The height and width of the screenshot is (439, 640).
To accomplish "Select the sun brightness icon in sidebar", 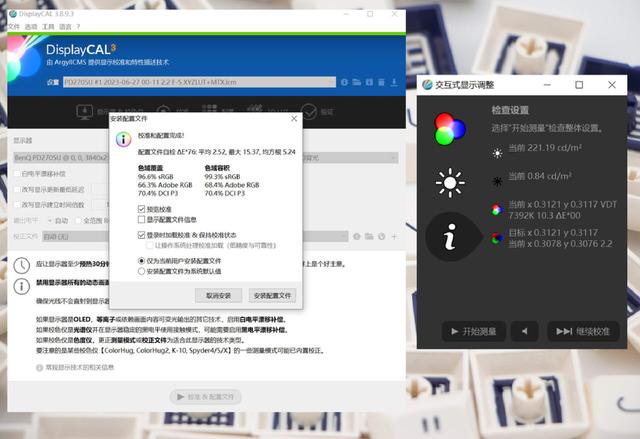I will point(450,183).
